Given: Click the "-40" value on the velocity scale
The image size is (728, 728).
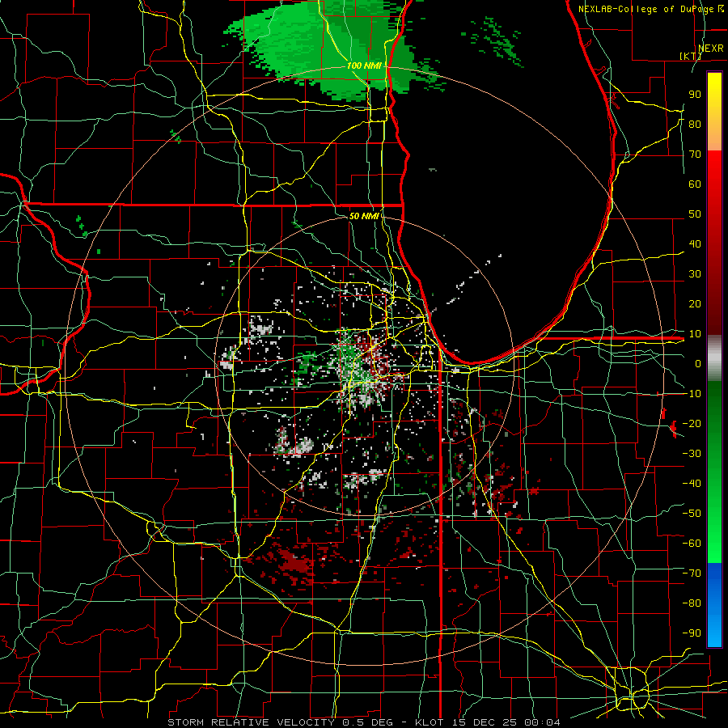Looking at the screenshot, I should 692,484.
